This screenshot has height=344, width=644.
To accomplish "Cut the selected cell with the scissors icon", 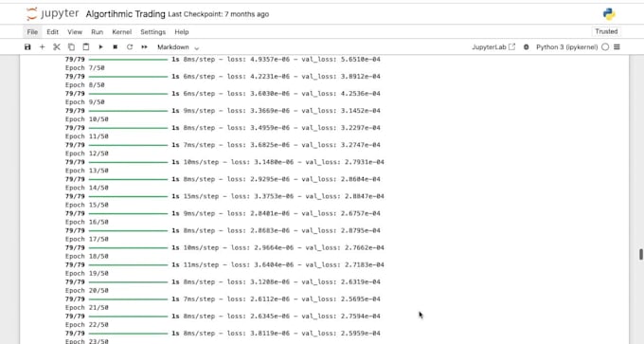I will tap(57, 46).
